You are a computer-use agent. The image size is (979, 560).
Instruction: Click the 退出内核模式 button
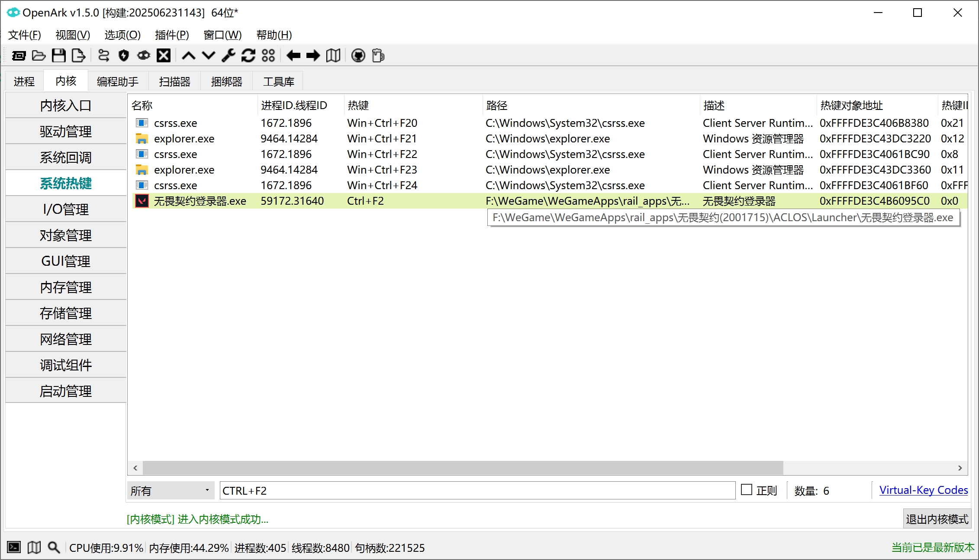937,519
